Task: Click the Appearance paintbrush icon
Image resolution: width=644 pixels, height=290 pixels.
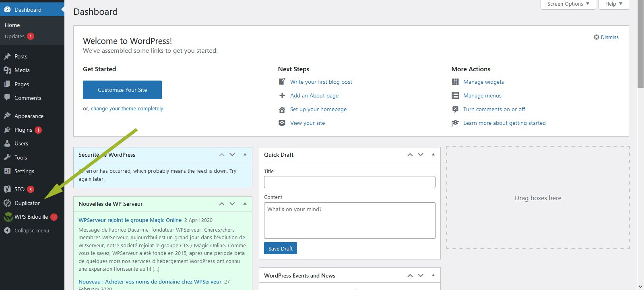Action: click(7, 116)
